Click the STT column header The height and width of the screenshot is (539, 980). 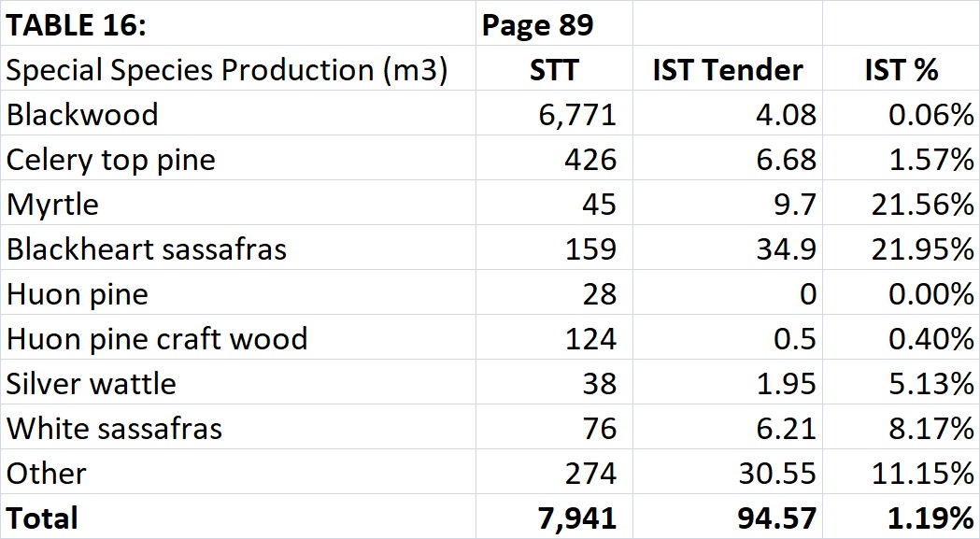coord(553,70)
